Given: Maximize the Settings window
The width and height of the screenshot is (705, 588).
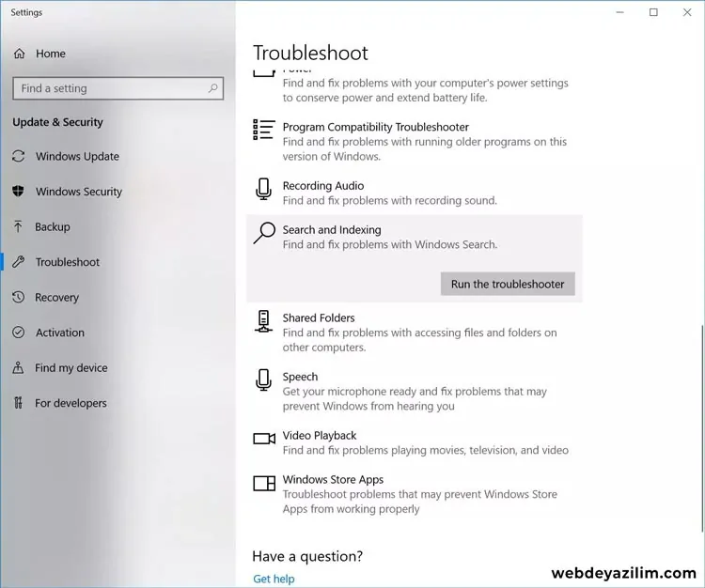Looking at the screenshot, I should click(x=653, y=12).
